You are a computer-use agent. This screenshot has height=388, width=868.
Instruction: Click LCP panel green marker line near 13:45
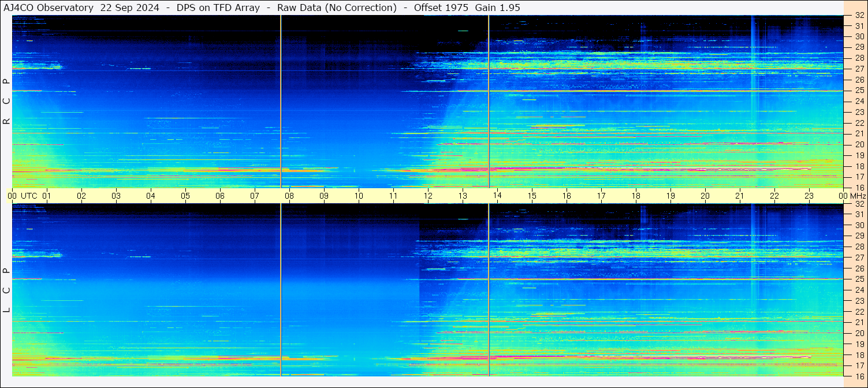pos(489,290)
